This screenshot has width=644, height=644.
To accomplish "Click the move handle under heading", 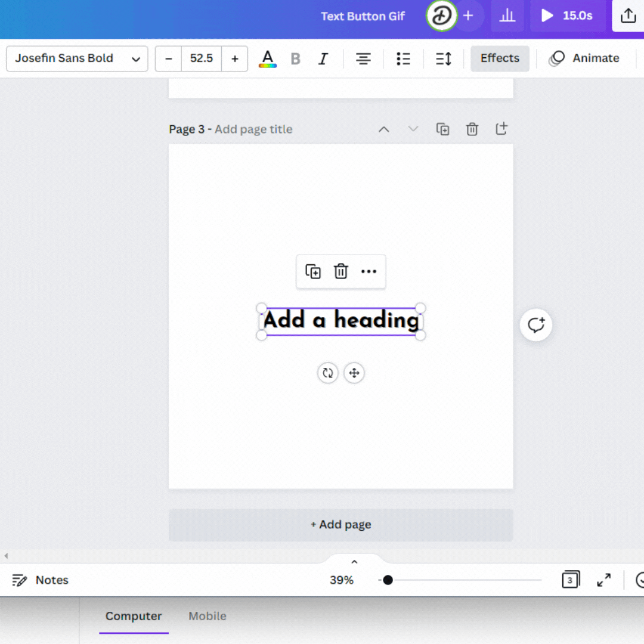I will point(354,373).
